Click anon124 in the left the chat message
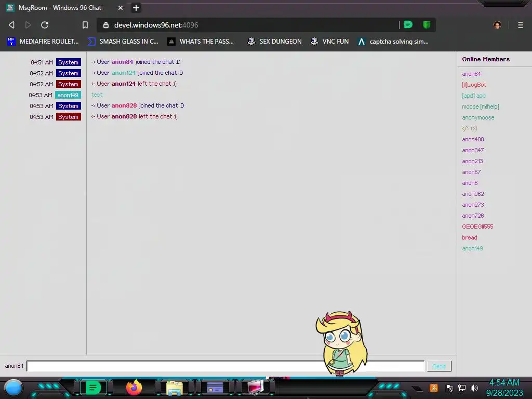The height and width of the screenshot is (399, 532). 124,84
